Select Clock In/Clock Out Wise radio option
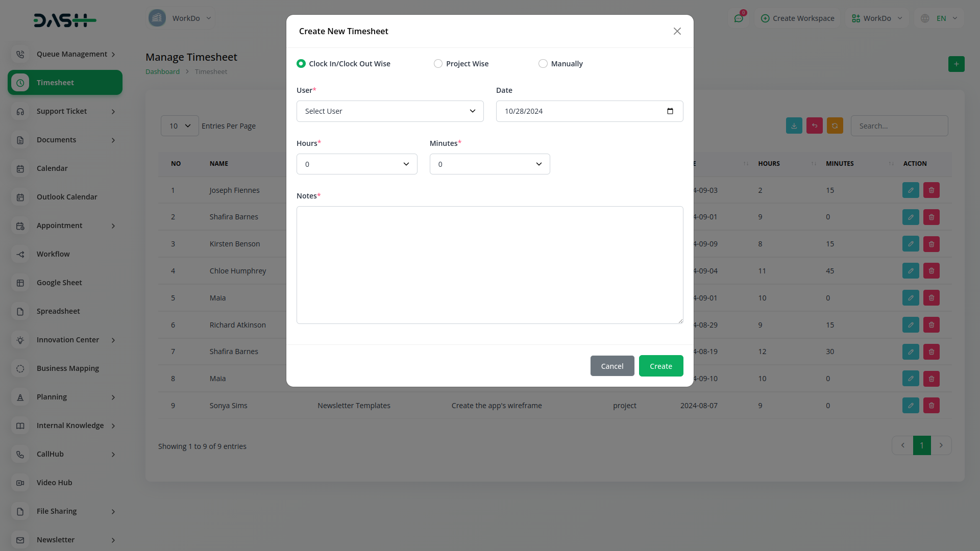Image resolution: width=980 pixels, height=551 pixels. (301, 64)
